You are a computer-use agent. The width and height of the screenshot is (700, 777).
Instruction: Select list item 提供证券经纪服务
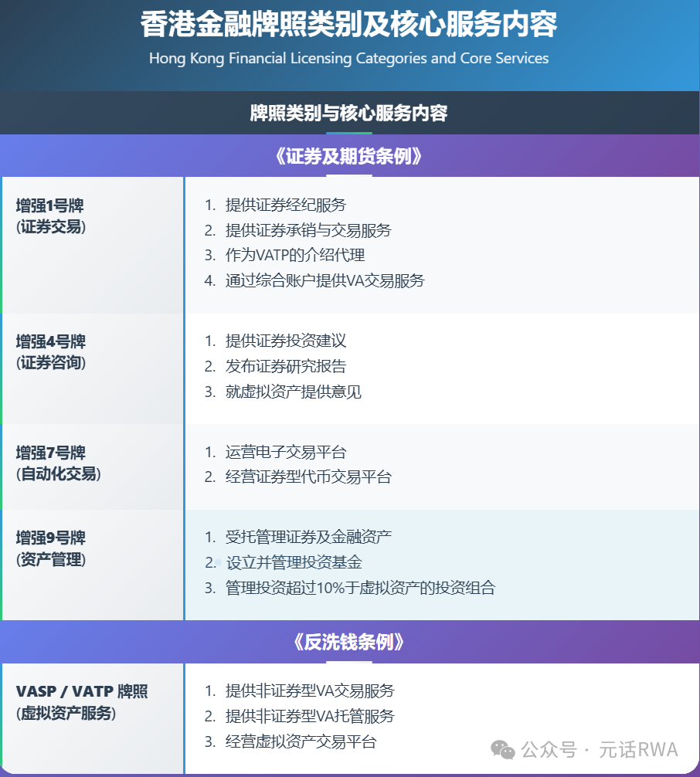coord(286,205)
